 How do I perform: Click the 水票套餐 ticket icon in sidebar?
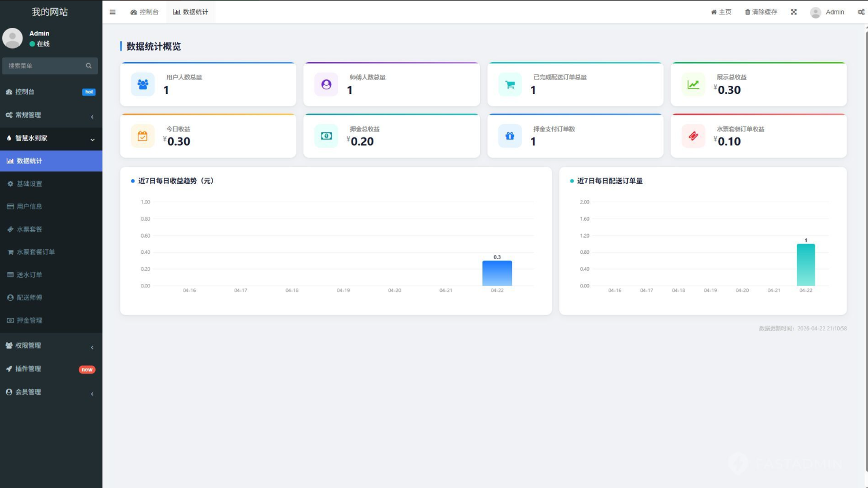(x=10, y=229)
